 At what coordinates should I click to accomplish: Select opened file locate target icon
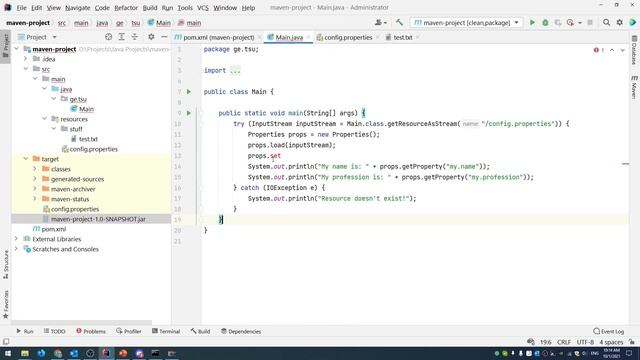coord(108,37)
